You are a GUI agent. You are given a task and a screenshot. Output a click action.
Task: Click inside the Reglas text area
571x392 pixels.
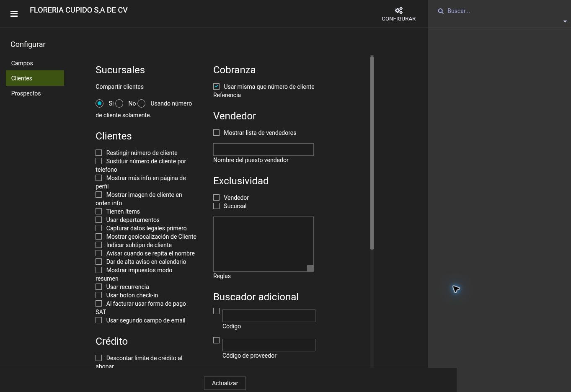point(264,244)
